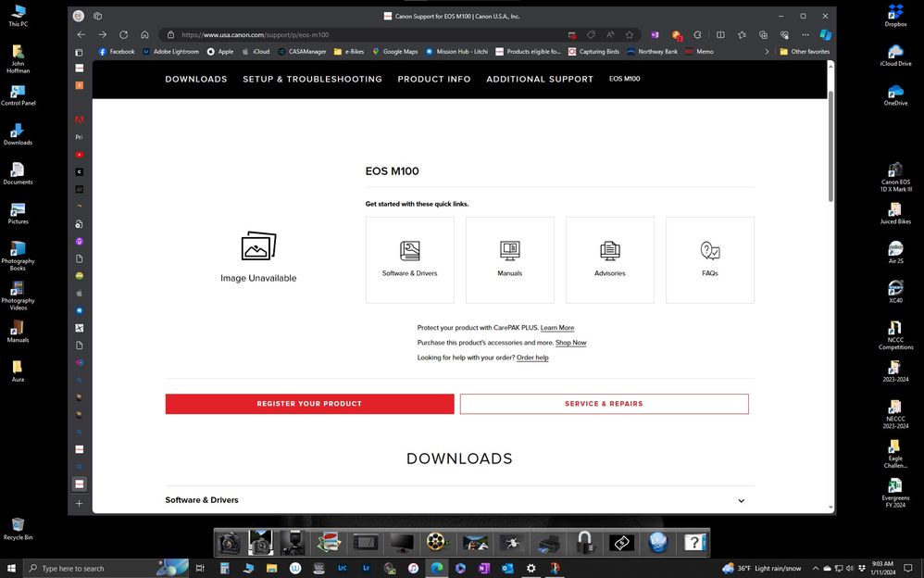Open the Setup & Troubleshooting menu
The image size is (924, 578).
coord(312,79)
